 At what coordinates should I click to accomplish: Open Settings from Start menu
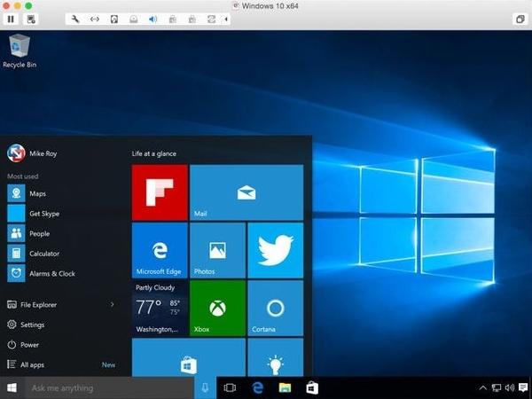(x=26, y=325)
